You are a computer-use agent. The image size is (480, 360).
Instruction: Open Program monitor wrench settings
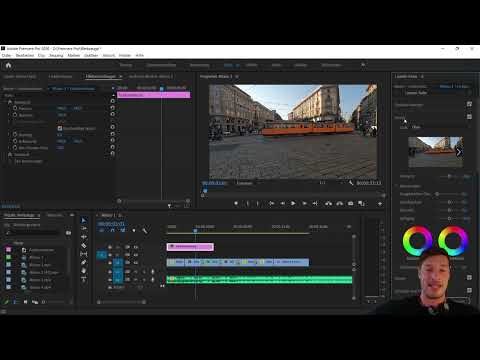tap(351, 183)
